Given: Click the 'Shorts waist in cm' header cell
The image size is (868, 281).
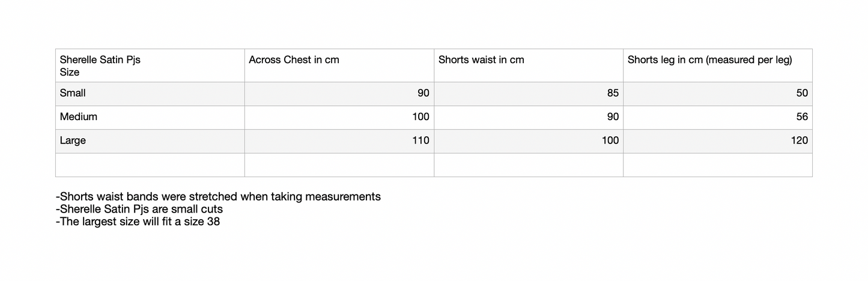Looking at the screenshot, I should [x=481, y=60].
